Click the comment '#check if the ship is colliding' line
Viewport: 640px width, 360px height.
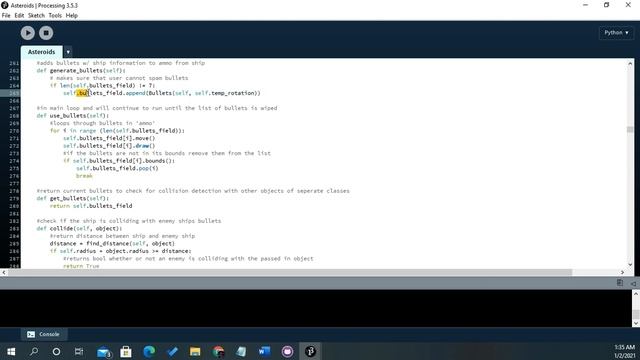coord(129,221)
